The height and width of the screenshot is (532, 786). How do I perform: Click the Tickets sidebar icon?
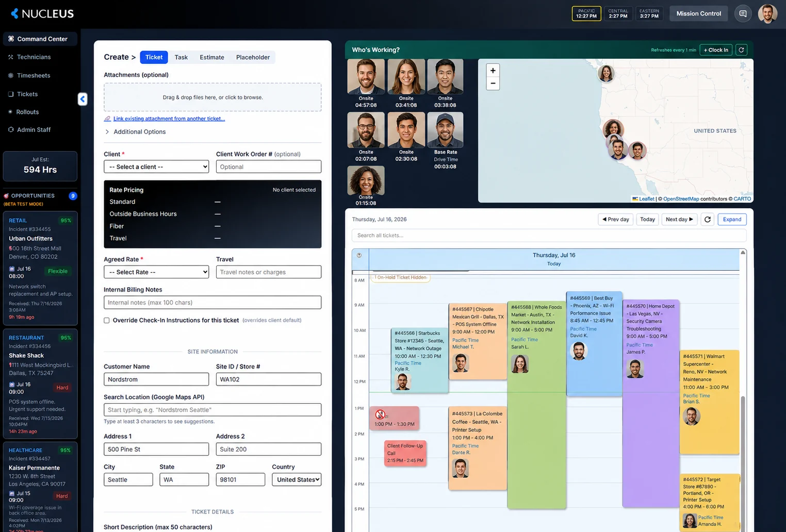pos(10,94)
